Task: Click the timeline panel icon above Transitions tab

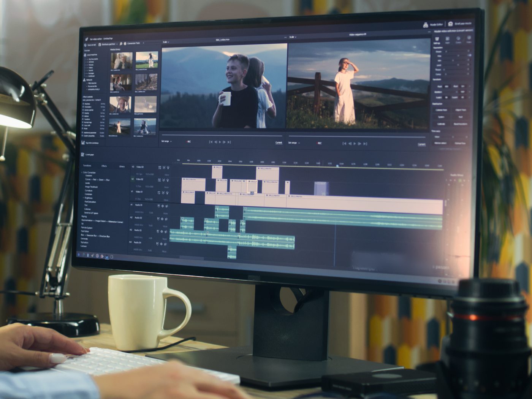Action: [x=82, y=154]
